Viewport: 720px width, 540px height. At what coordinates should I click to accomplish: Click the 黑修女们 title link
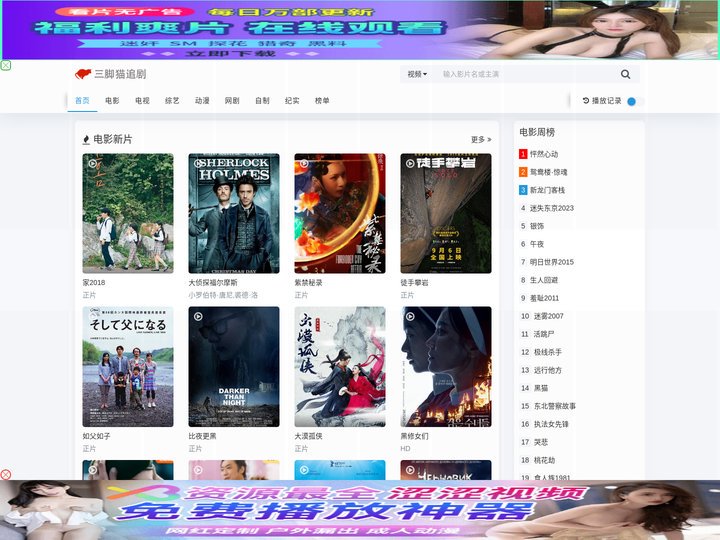pyautogui.click(x=414, y=436)
